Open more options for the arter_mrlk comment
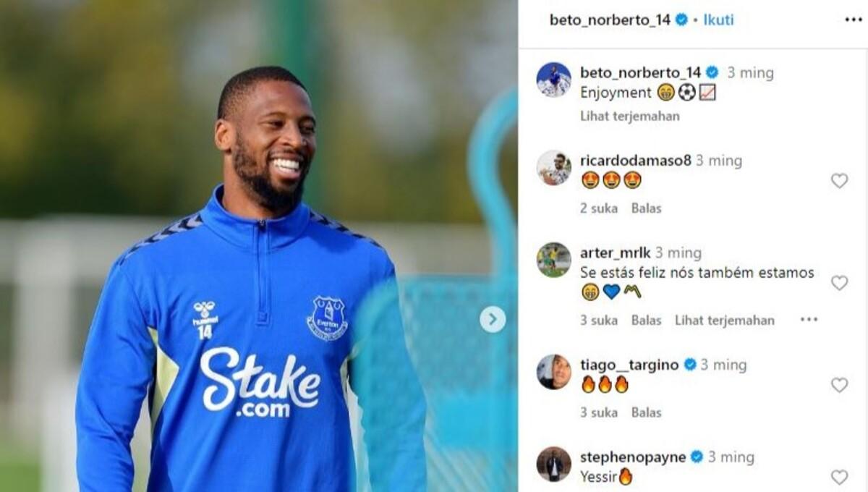This screenshot has height=492, width=868. [809, 320]
